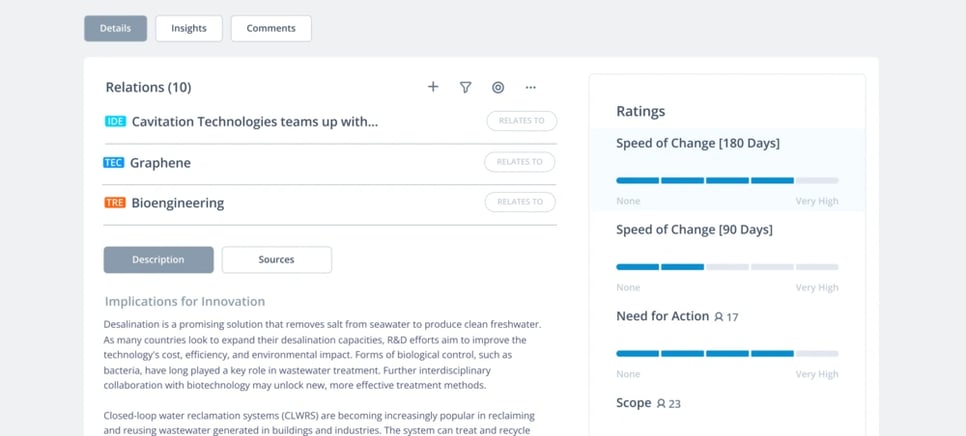Image resolution: width=966 pixels, height=436 pixels.
Task: Switch to the Sources view
Action: coord(276,259)
